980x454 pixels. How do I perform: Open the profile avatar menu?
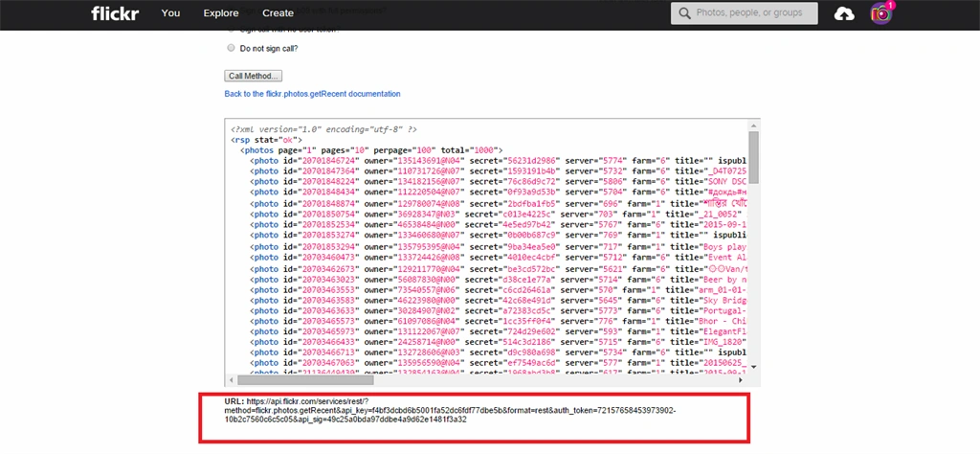click(x=880, y=13)
